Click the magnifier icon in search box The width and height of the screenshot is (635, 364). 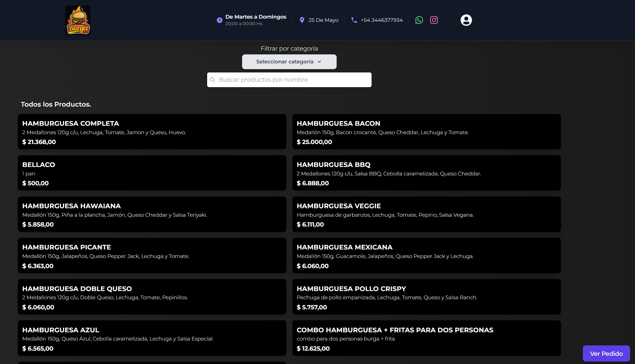coord(213,80)
